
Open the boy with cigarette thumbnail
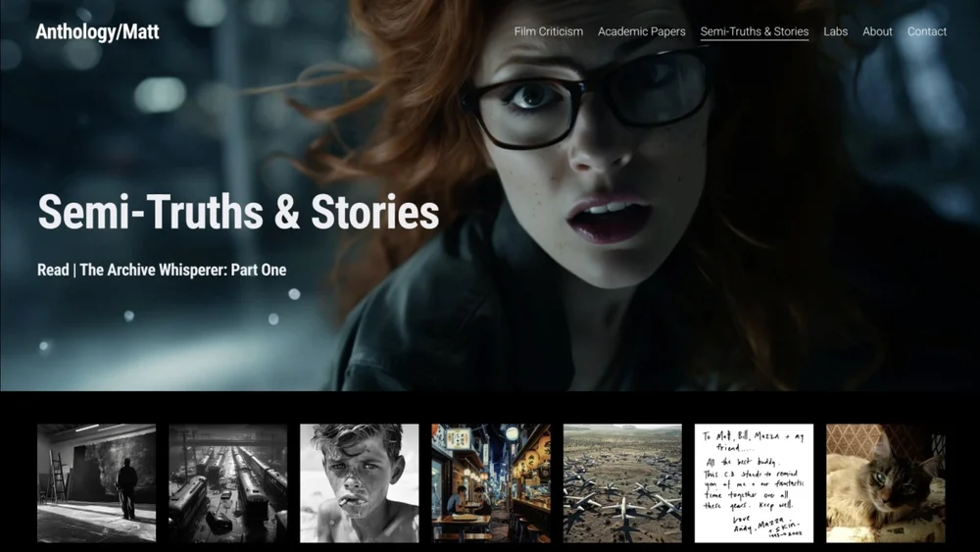click(x=360, y=483)
